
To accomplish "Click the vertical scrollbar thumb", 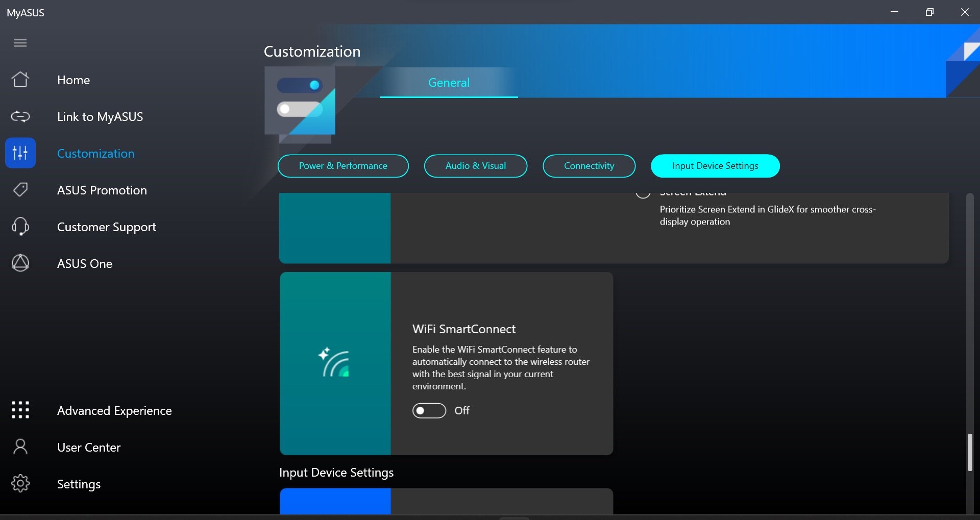I will (970, 452).
